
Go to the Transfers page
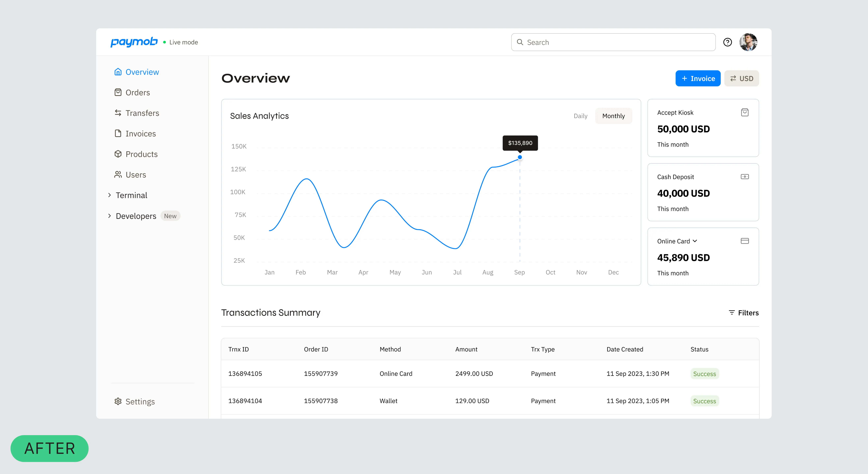(142, 113)
